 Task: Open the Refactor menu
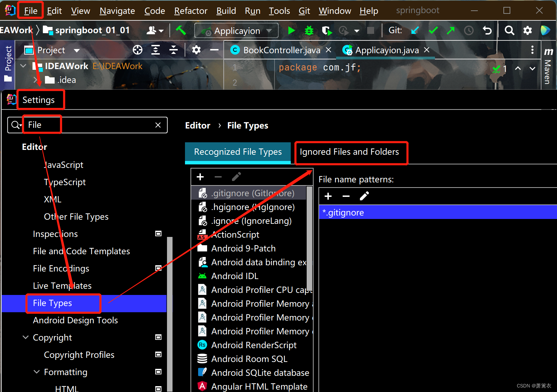[x=191, y=11]
